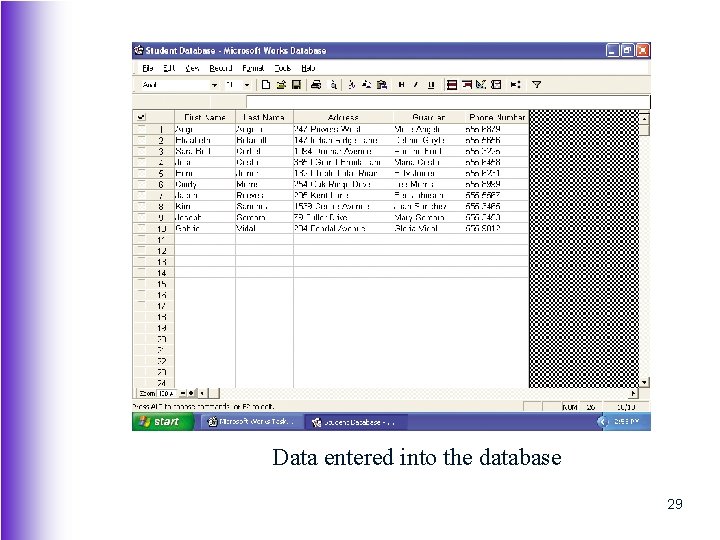Click the Works icon in the title bar
The image size is (720, 540).
139,51
